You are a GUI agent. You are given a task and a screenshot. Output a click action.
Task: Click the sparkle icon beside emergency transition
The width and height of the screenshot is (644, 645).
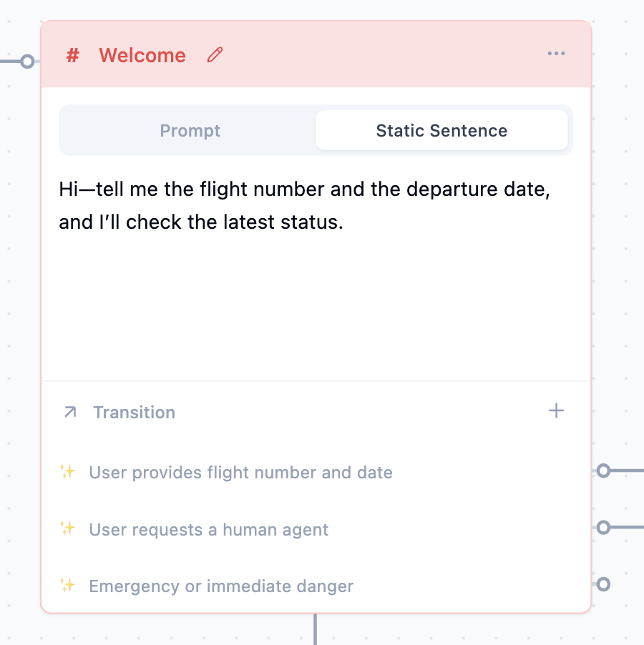click(67, 586)
